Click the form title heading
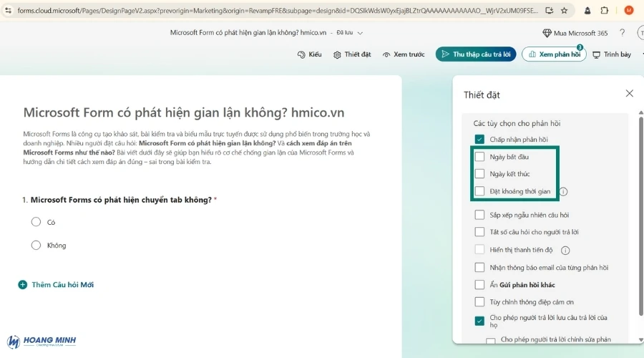 [184, 112]
